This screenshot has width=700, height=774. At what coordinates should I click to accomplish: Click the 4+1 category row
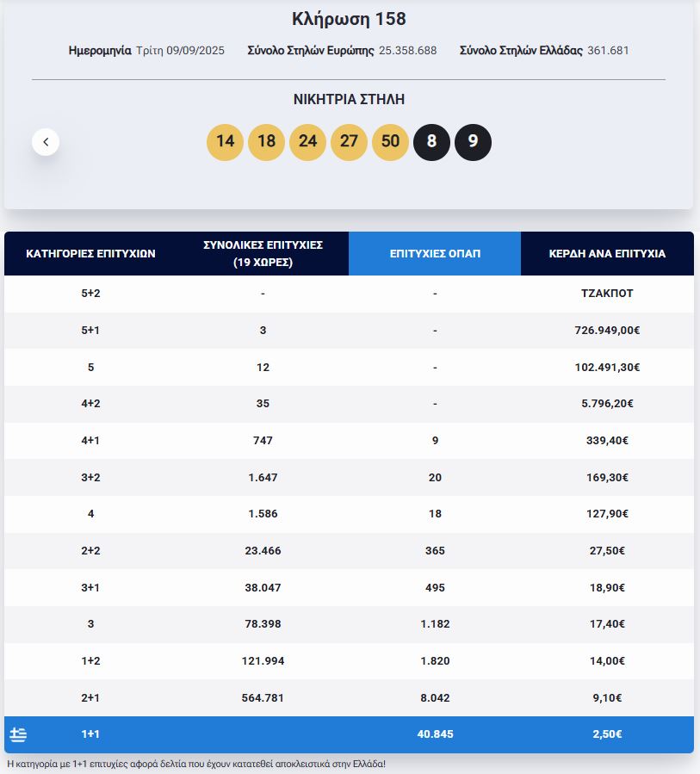point(89,440)
